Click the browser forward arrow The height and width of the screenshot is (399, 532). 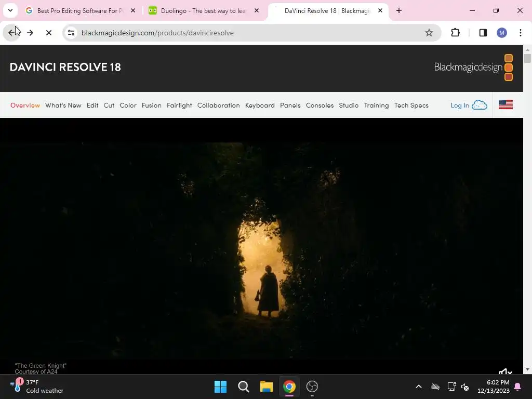point(30,33)
